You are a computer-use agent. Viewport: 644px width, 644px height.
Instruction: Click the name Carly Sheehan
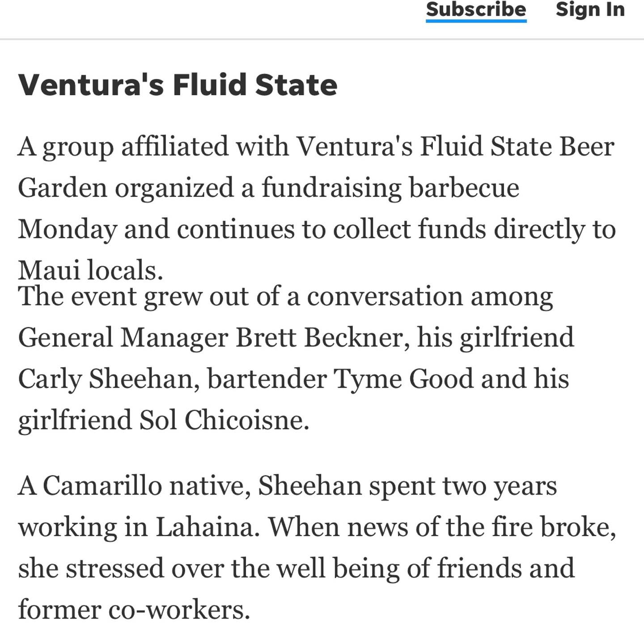click(x=106, y=379)
